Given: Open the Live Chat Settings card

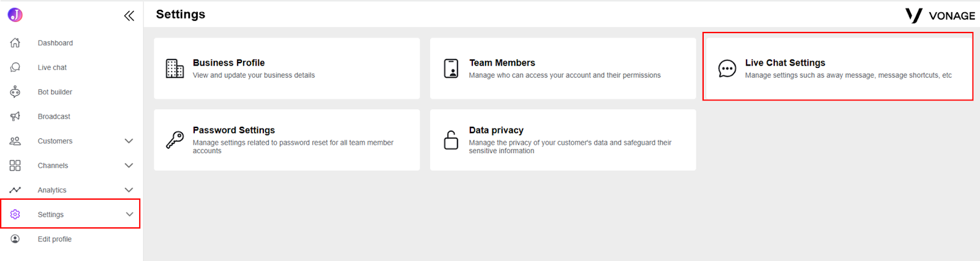Looking at the screenshot, I should pos(838,67).
